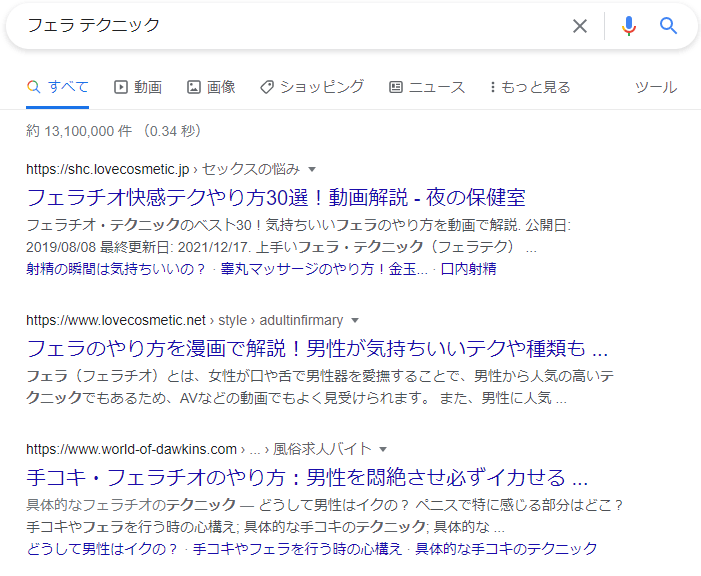The width and height of the screenshot is (701, 576).
Task: Open the 画像 results tab
Action: tap(211, 87)
